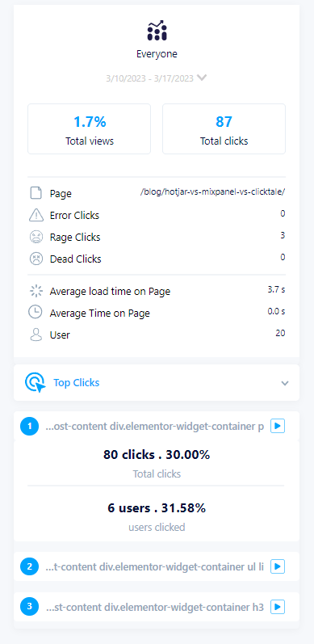Open the Total clicks card

[224, 129]
